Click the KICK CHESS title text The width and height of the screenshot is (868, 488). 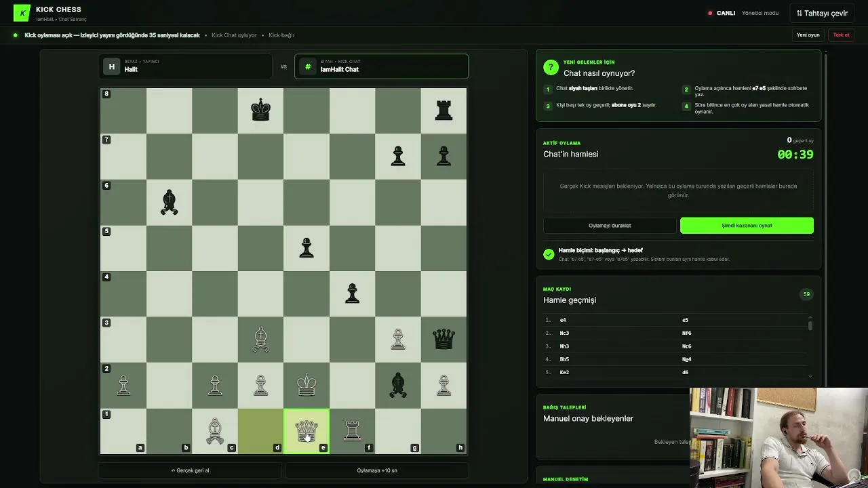[x=58, y=9]
